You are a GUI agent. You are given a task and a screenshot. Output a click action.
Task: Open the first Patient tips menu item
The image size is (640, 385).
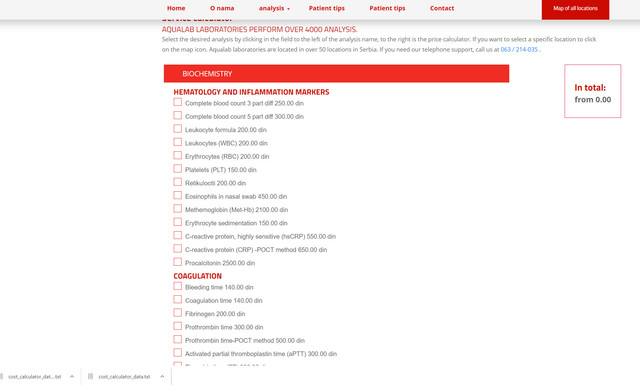coord(327,8)
